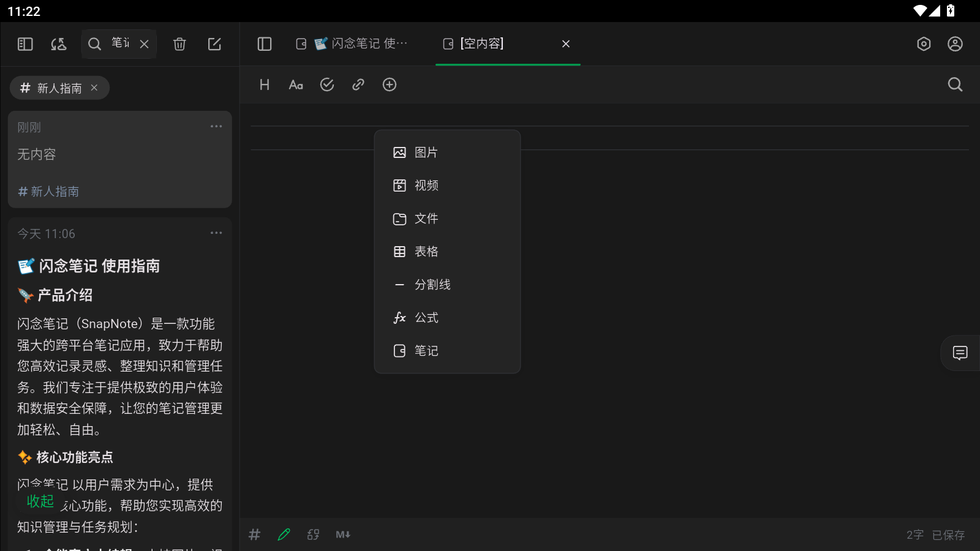Toggle Markdown mode with M icon
This screenshot has width=980, height=551.
click(342, 534)
